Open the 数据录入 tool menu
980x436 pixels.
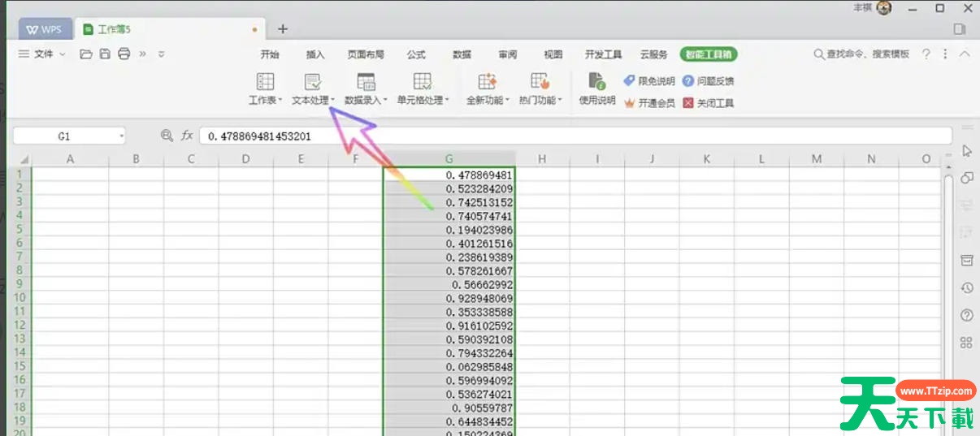365,90
